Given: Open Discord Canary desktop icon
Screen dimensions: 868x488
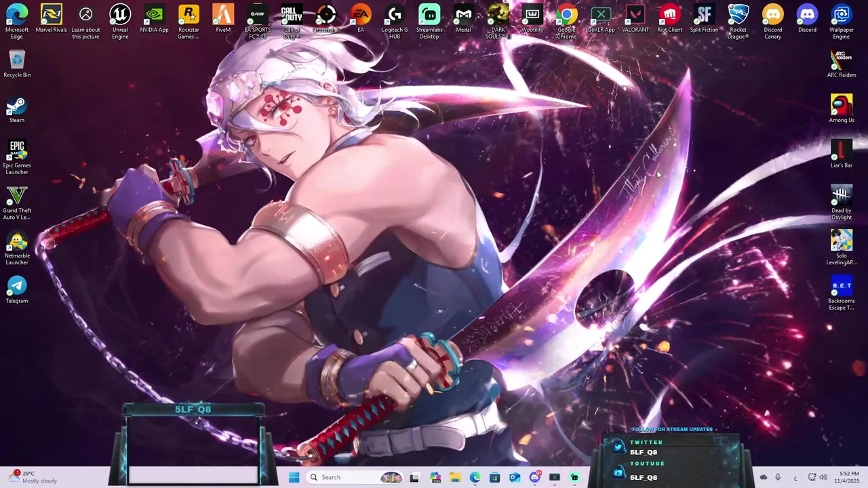Looking at the screenshot, I should tap(773, 21).
